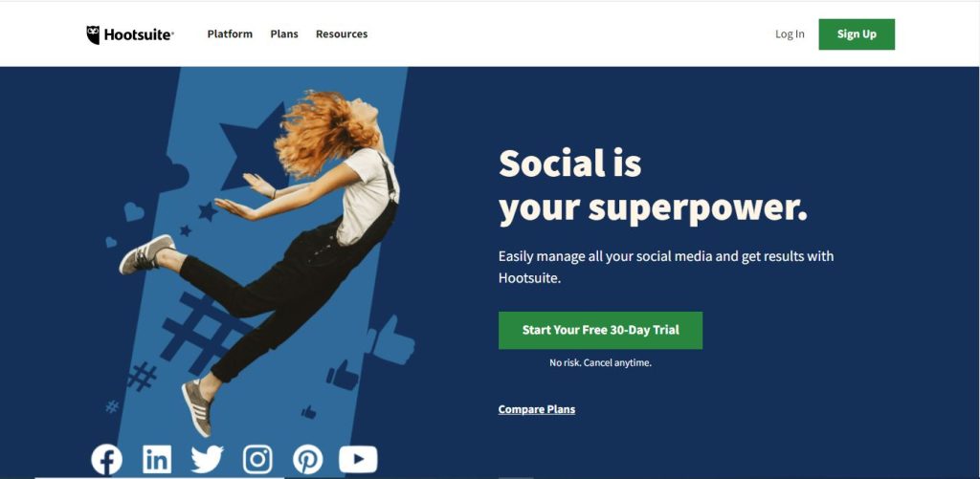
Task: Click the Instagram camera icon
Action: [x=257, y=460]
